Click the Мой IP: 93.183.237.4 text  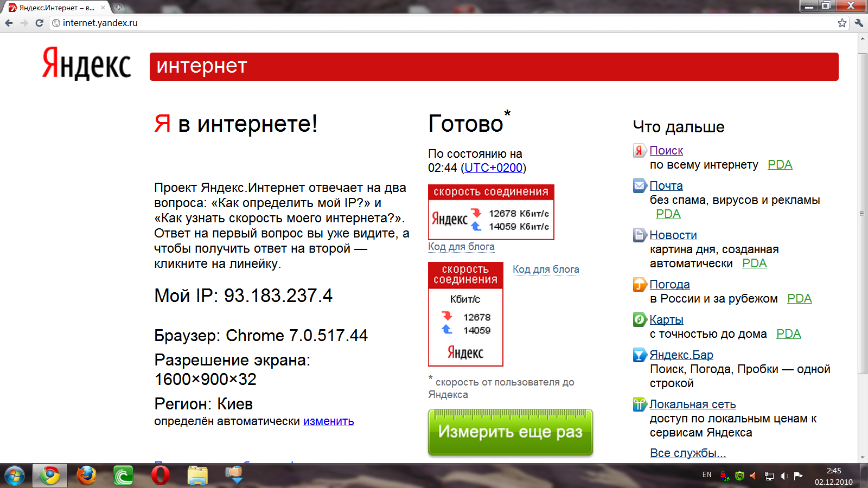(x=243, y=296)
